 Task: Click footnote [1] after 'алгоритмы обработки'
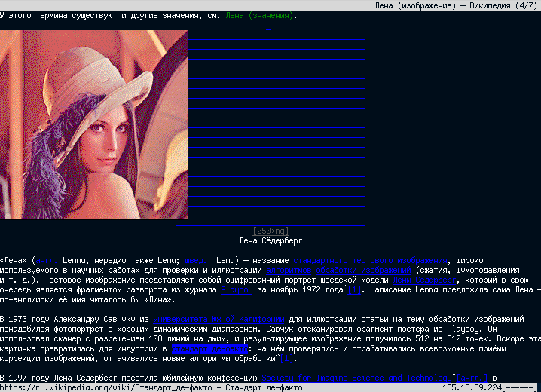[x=286, y=359]
